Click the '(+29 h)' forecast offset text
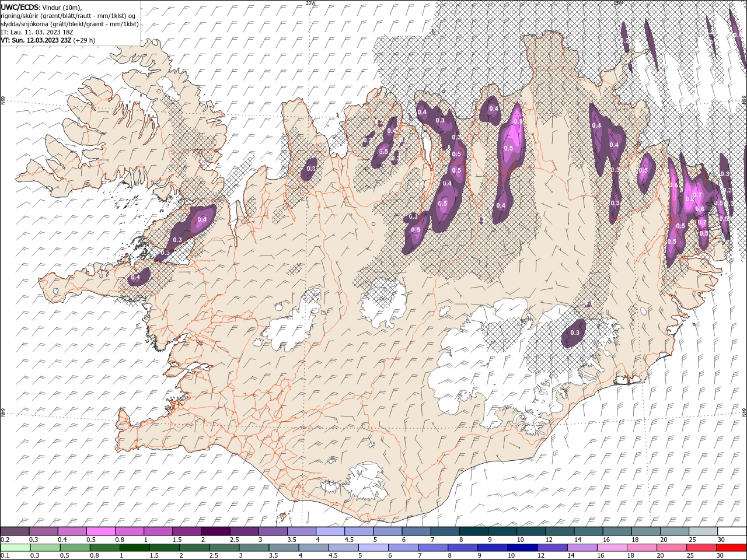This screenshot has width=747, height=560. 85,40
